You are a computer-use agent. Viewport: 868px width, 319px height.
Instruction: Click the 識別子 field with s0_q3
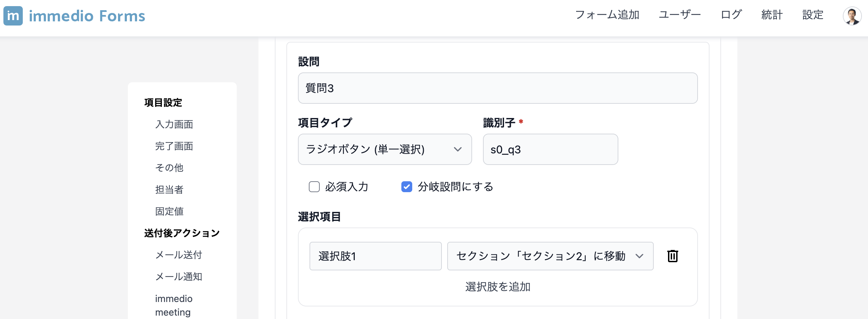550,149
